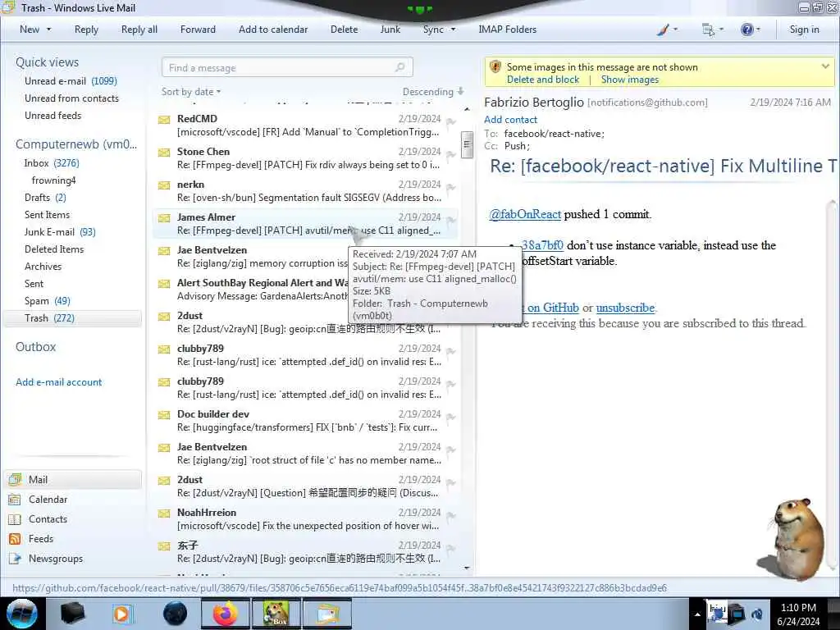Open the Sign in button

804,30
